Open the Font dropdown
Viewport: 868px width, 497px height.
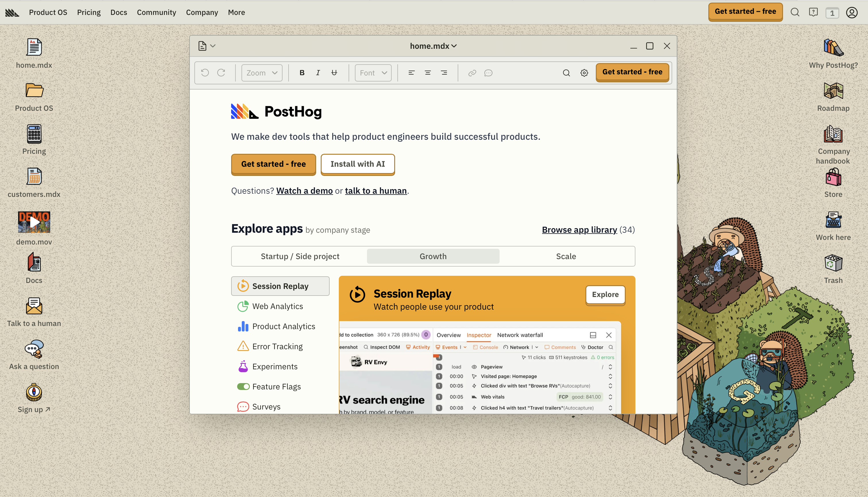(373, 73)
